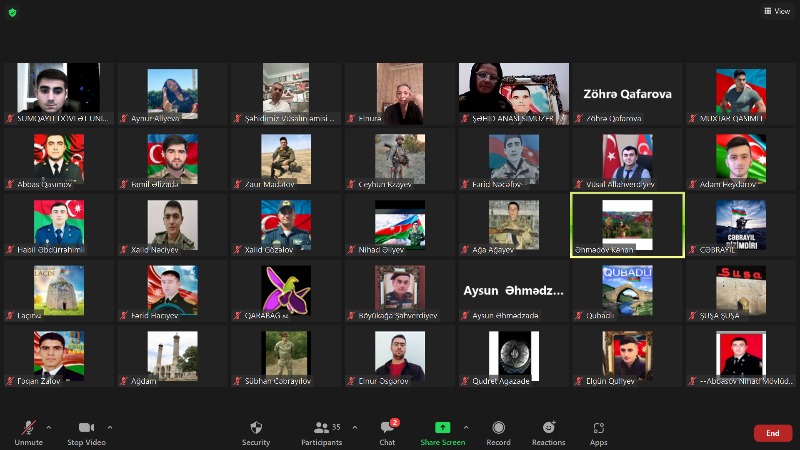Select the QUBADLI participant video tile
Viewport: 800px width, 450px height.
click(x=627, y=290)
